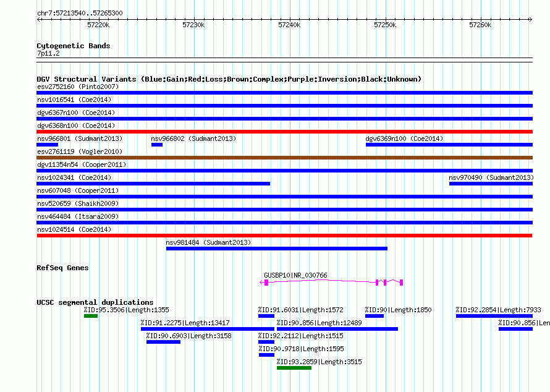Click the rightmost magenta exon of GUSBP10

[401, 283]
